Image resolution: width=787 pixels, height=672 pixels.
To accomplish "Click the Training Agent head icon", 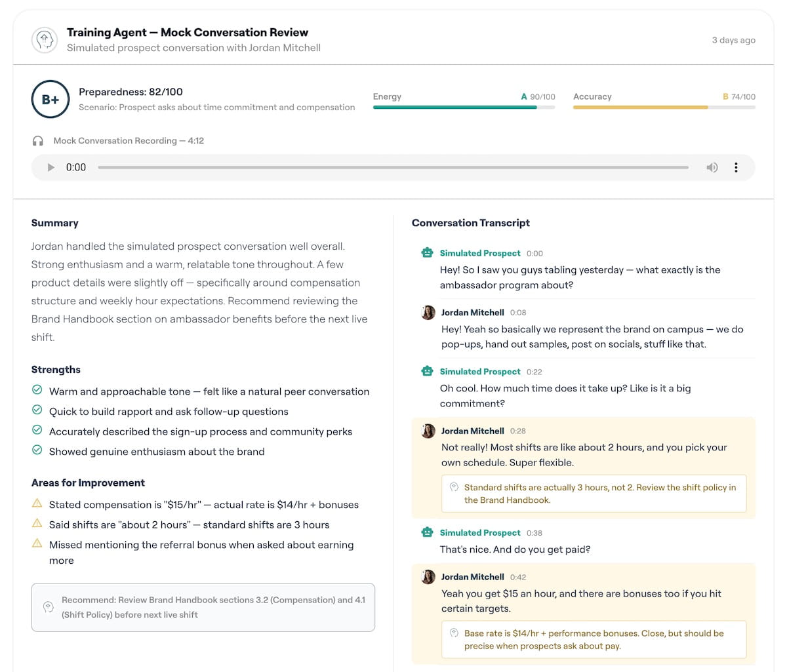I will tap(44, 40).
